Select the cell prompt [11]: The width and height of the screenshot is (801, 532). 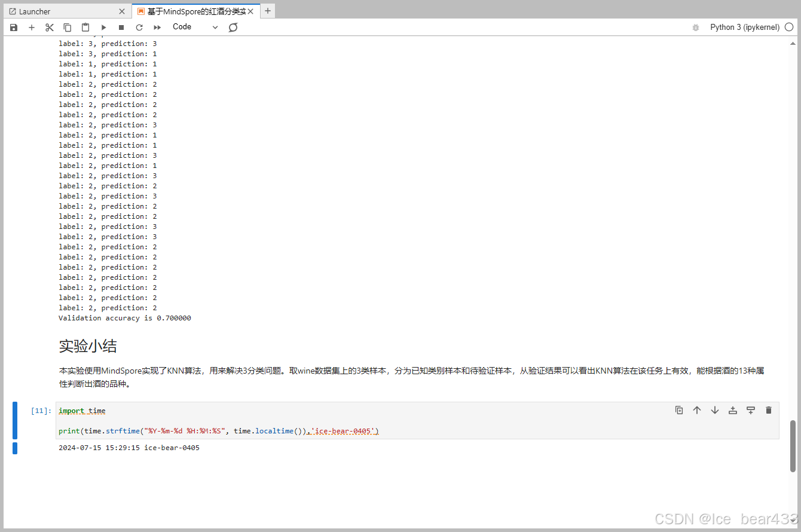click(x=41, y=411)
